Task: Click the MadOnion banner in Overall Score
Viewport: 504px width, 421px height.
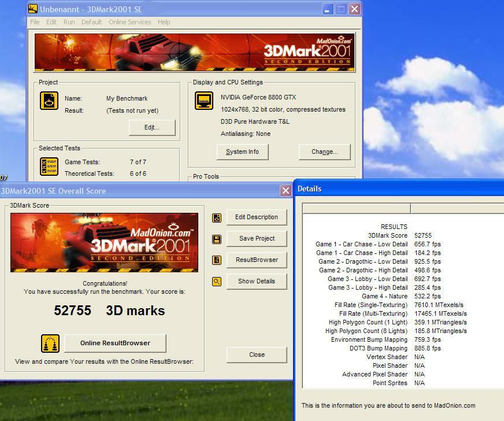Action: (x=104, y=243)
